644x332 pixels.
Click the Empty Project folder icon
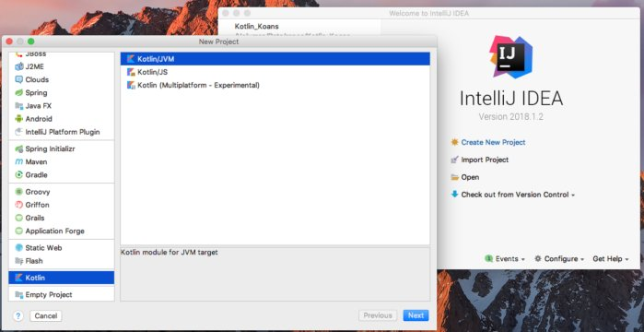tap(19, 294)
